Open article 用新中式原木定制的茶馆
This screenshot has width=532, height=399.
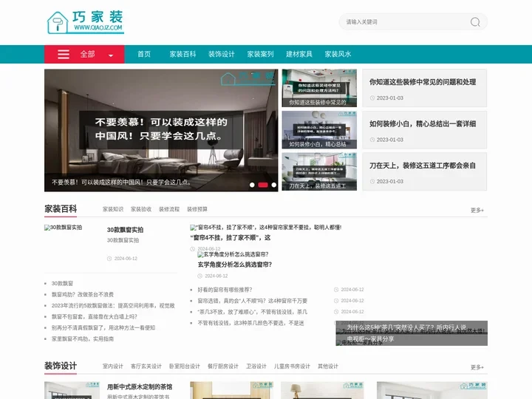point(140,386)
